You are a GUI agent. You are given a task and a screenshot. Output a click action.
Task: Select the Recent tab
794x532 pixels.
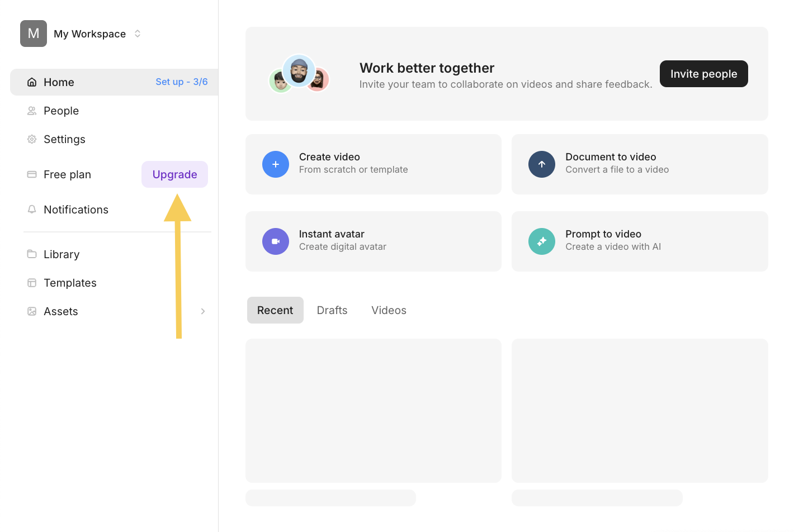[275, 310]
